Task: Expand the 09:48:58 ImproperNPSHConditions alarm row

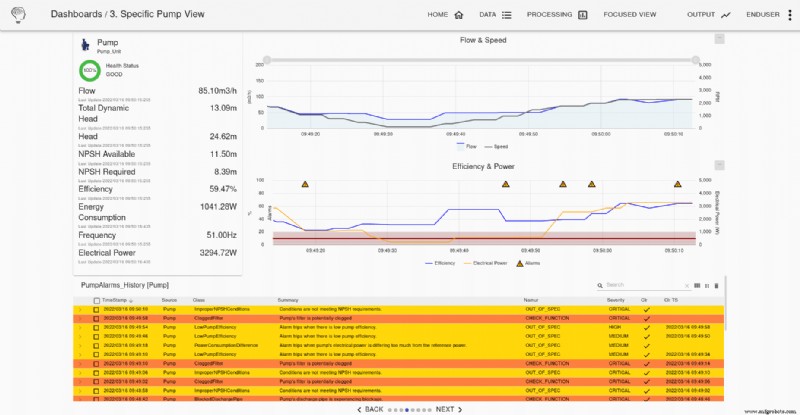Action: coord(80,390)
